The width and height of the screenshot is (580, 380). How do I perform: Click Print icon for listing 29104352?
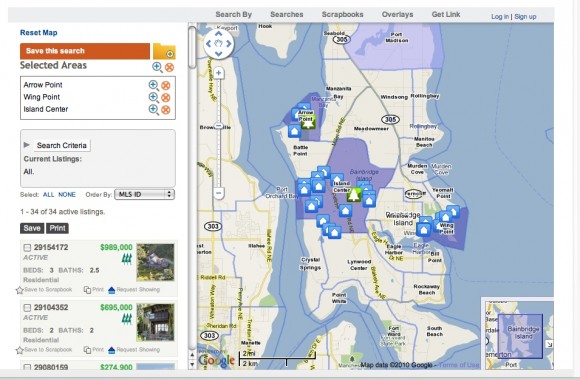(87, 350)
